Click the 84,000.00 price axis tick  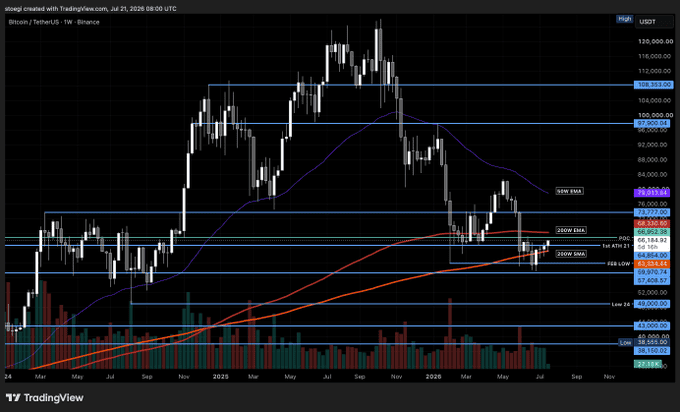pyautogui.click(x=652, y=174)
